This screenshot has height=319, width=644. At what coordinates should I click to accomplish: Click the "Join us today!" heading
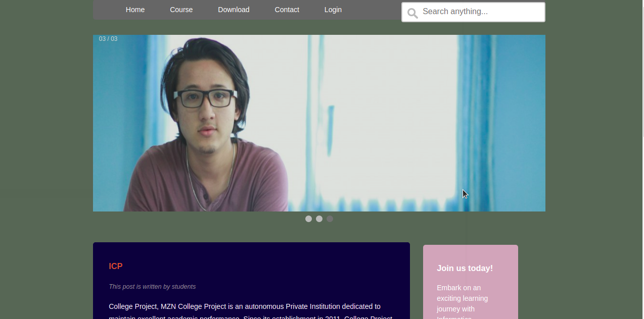click(x=465, y=268)
